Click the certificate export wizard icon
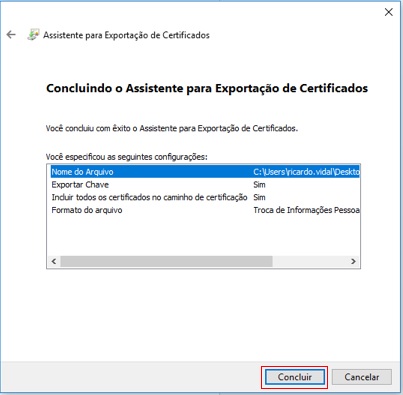The image size is (403, 395). [33, 35]
